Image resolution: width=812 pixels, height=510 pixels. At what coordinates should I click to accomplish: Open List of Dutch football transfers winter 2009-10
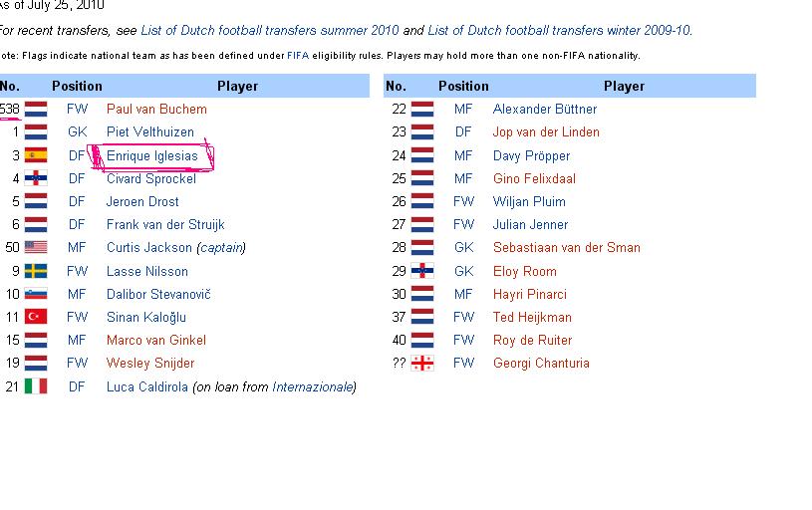coord(559,31)
